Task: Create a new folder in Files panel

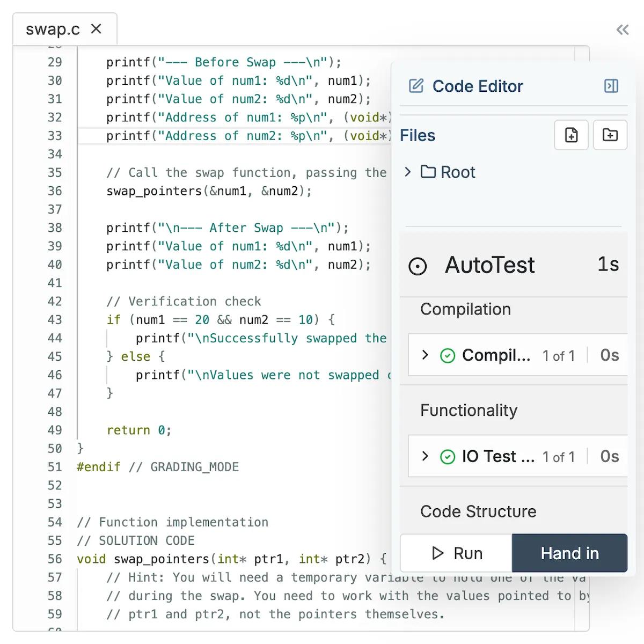Action: click(x=610, y=135)
